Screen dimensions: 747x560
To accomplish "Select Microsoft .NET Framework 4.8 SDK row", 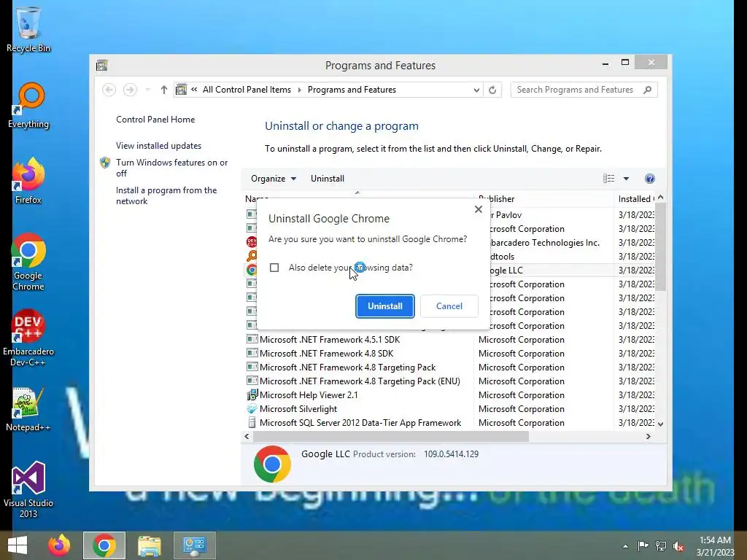I will (326, 354).
